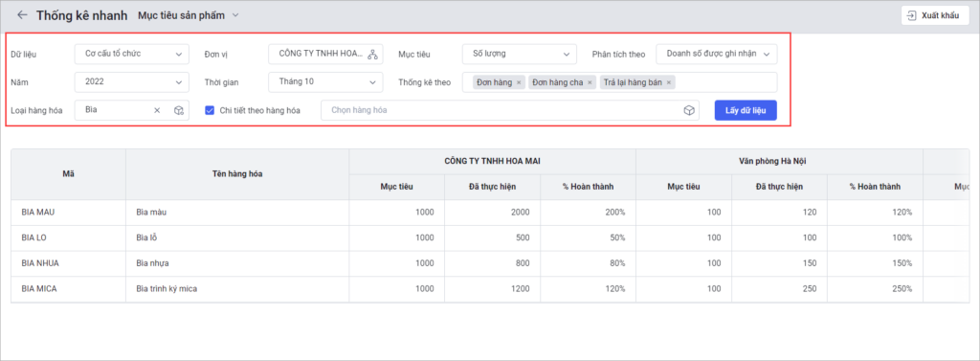Remove the Đơn hàng cha tag
This screenshot has width=980, height=361.
pos(590,82)
